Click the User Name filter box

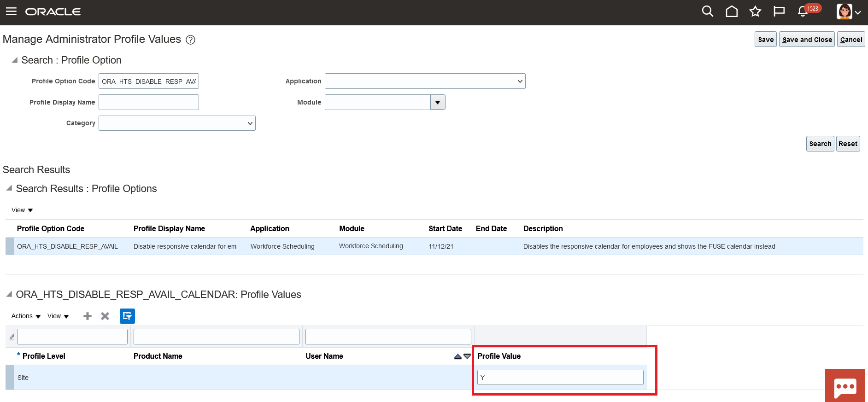tap(388, 337)
